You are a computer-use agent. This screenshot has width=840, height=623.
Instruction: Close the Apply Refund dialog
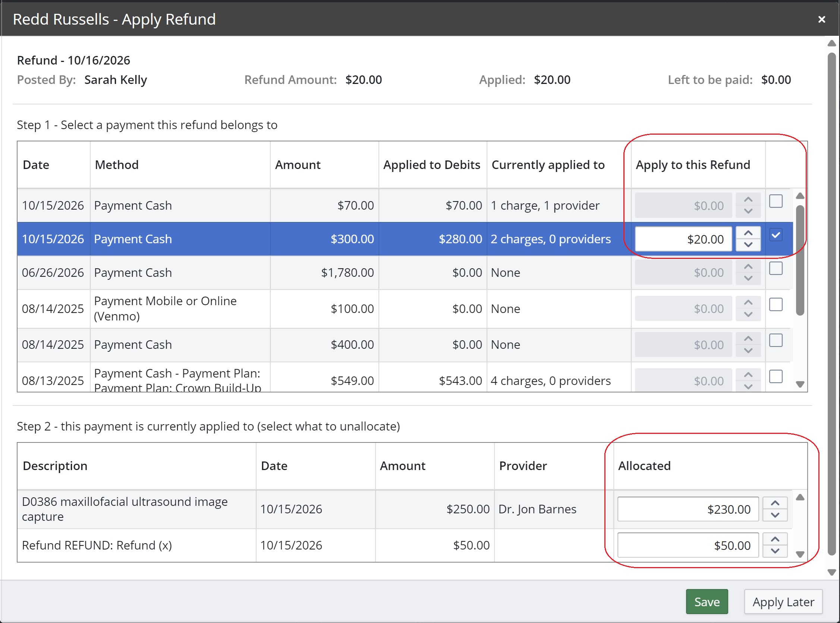point(821,19)
